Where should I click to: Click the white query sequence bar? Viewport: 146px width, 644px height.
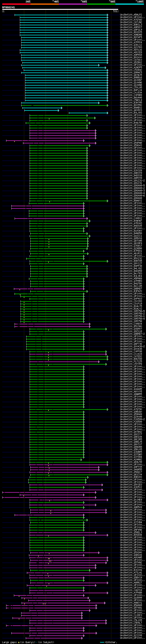click(x=60, y=10)
